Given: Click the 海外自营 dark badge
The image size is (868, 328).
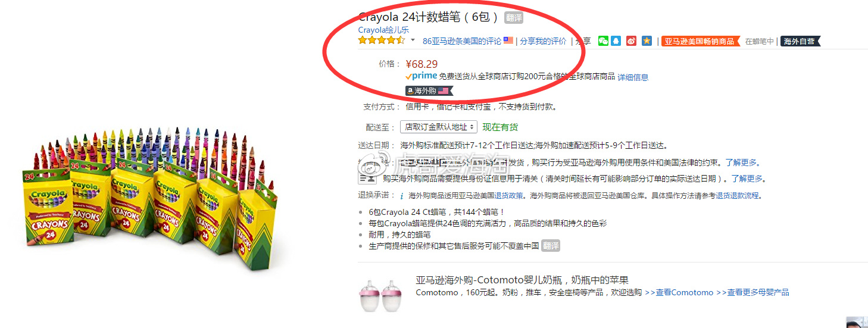Looking at the screenshot, I should click(800, 41).
